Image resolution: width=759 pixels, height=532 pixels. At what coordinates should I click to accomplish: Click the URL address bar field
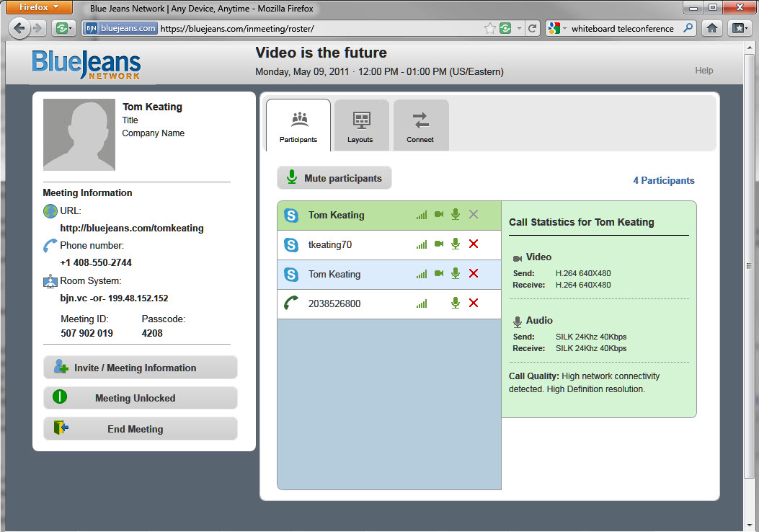[317, 29]
